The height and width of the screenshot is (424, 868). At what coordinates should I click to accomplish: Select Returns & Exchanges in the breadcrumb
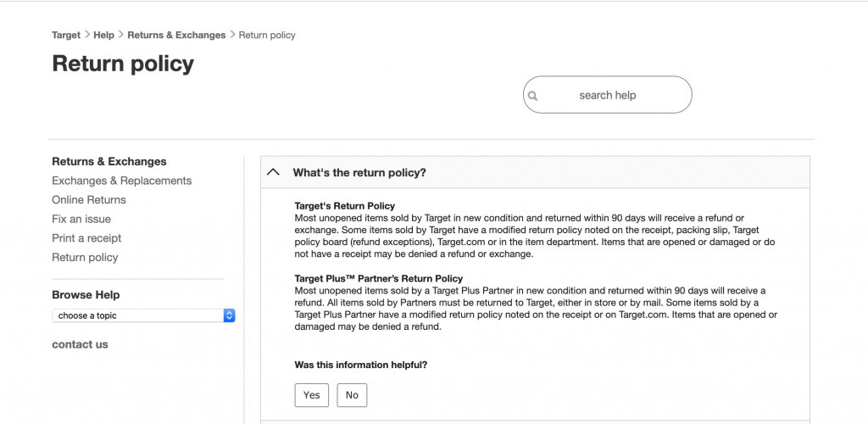tap(176, 36)
